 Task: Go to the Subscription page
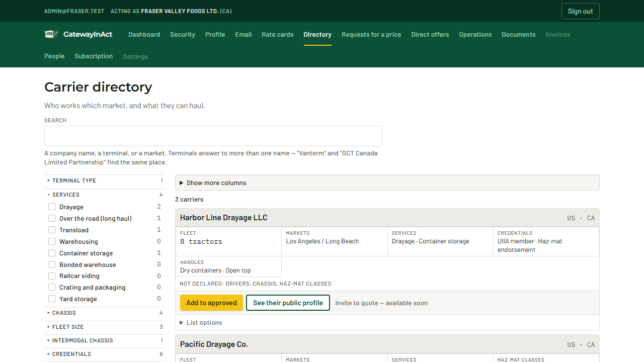94,56
